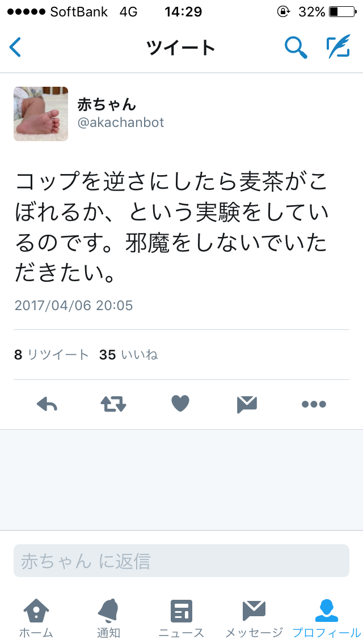Tap the 赤ちゃん display name

click(x=107, y=105)
